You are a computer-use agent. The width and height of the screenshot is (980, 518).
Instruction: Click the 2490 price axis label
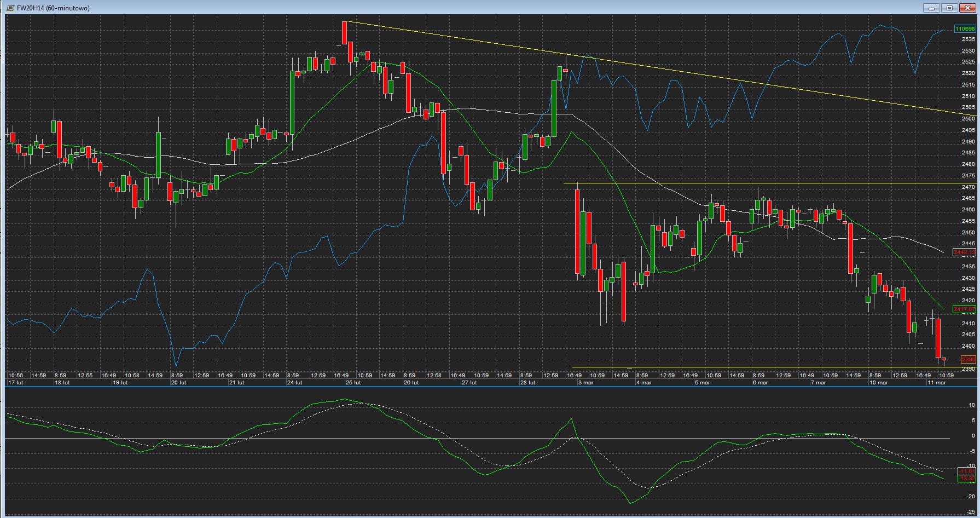pos(968,142)
